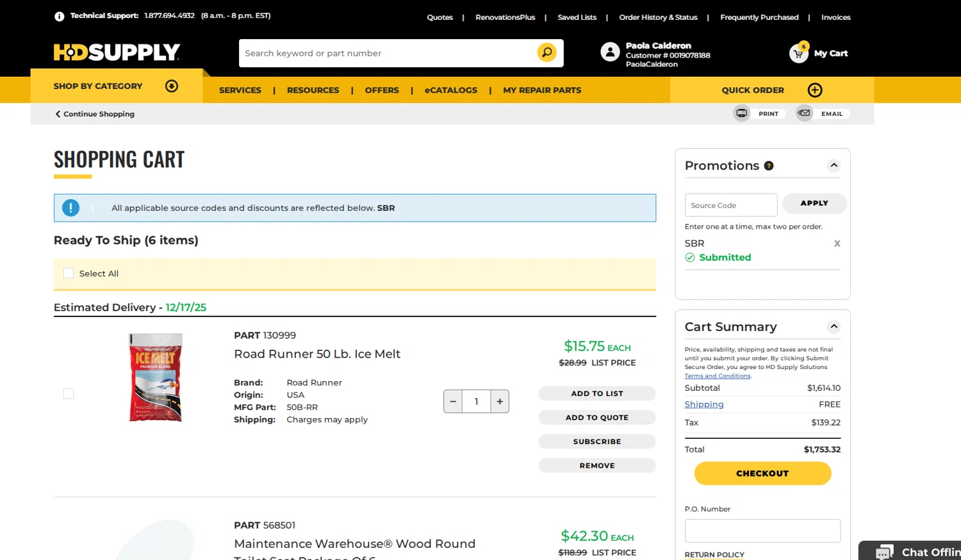This screenshot has width=961, height=560.
Task: Click the Checkout button
Action: pyautogui.click(x=762, y=474)
